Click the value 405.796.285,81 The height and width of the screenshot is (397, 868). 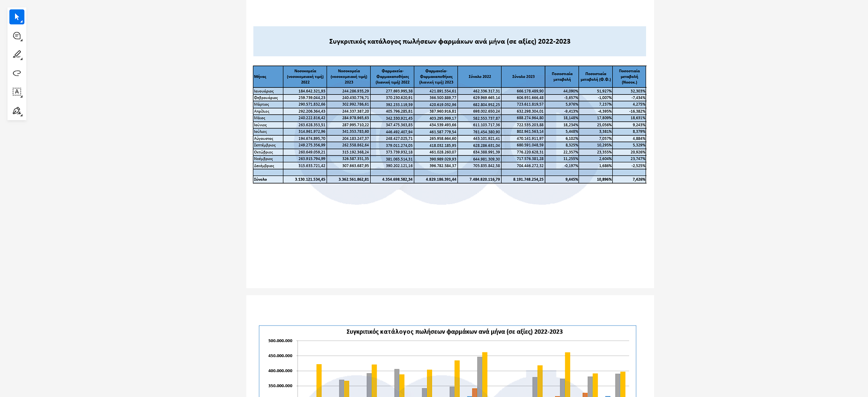399,111
